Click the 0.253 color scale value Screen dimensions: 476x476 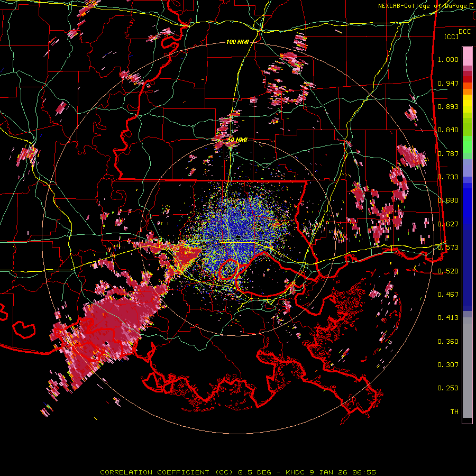pyautogui.click(x=448, y=388)
